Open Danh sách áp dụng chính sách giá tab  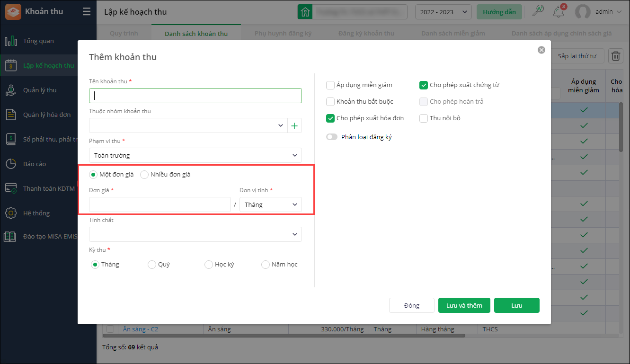point(562,34)
